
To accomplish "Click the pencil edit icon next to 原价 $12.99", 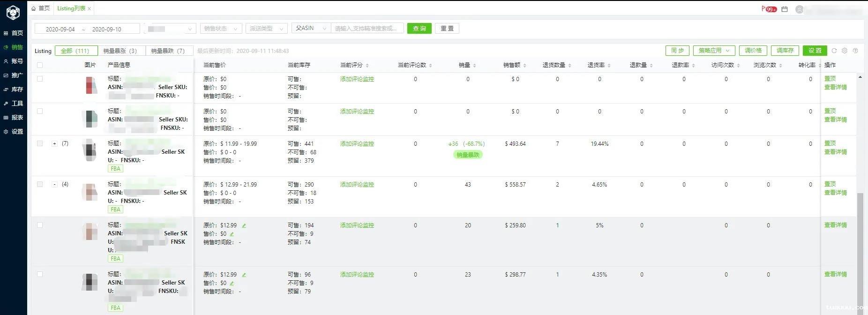I will pos(244,225).
